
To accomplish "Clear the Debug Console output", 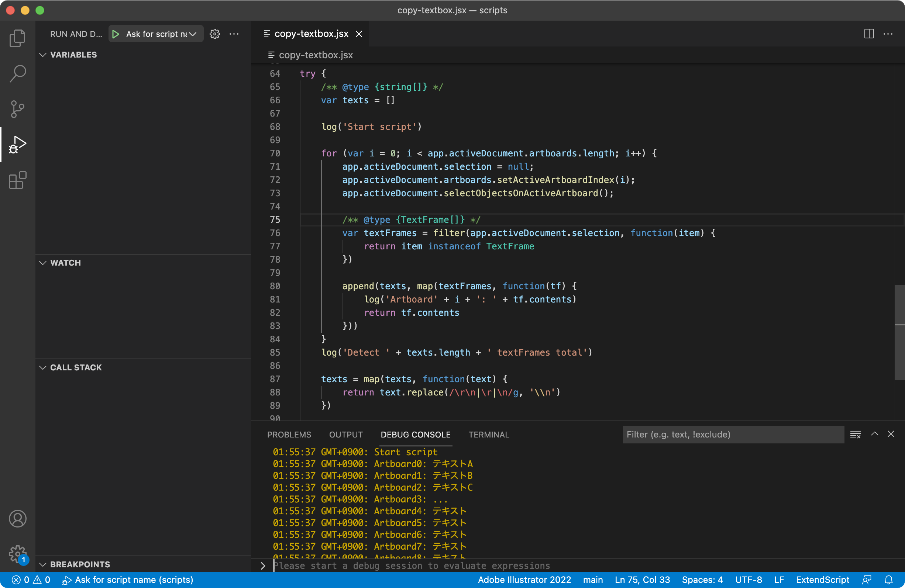I will coord(856,434).
